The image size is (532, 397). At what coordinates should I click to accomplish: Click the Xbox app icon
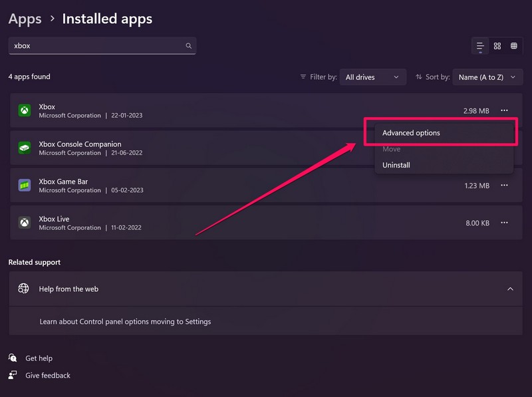(24, 111)
